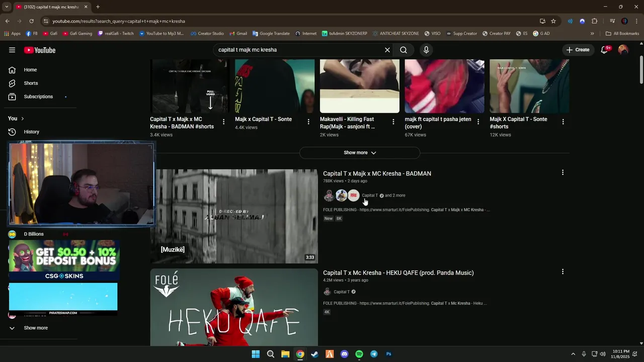Open the 'Google Translate' bookmark
Screen dimensions: 644x362
pos(271,34)
